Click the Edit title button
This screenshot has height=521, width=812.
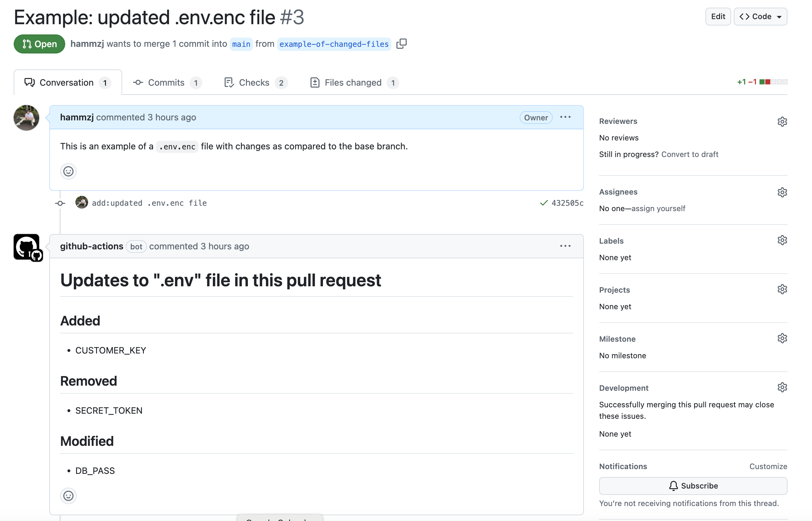(718, 17)
